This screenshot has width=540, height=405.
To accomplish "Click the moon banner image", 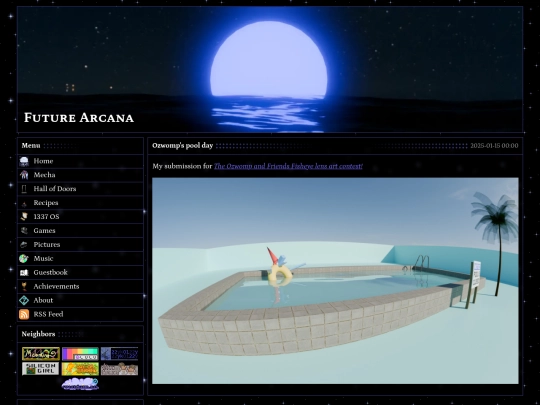I will 270,69.
